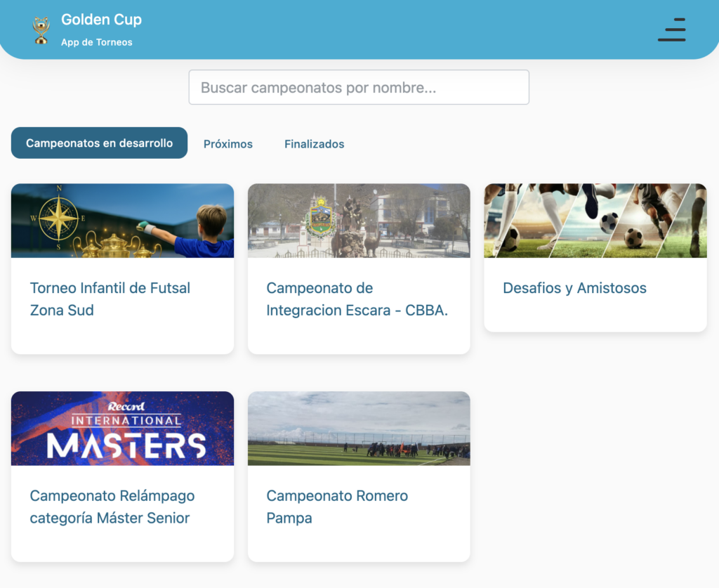Click the App de Torneos subtitle

coord(97,42)
